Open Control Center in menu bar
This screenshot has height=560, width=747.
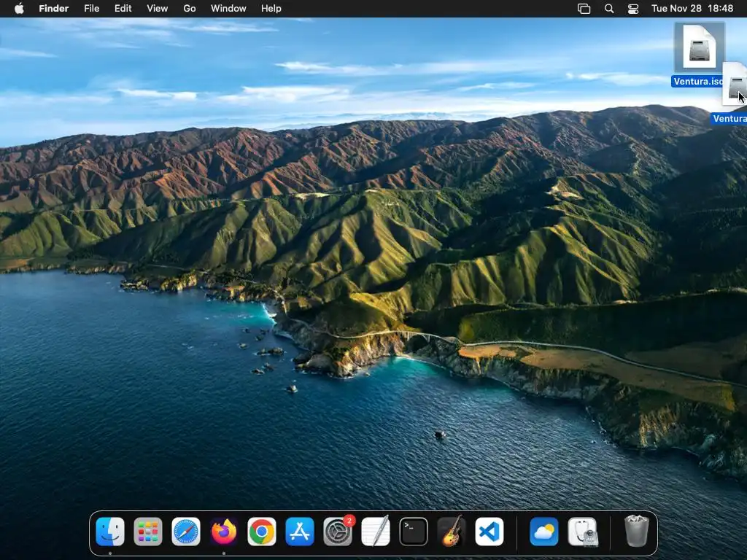point(633,9)
